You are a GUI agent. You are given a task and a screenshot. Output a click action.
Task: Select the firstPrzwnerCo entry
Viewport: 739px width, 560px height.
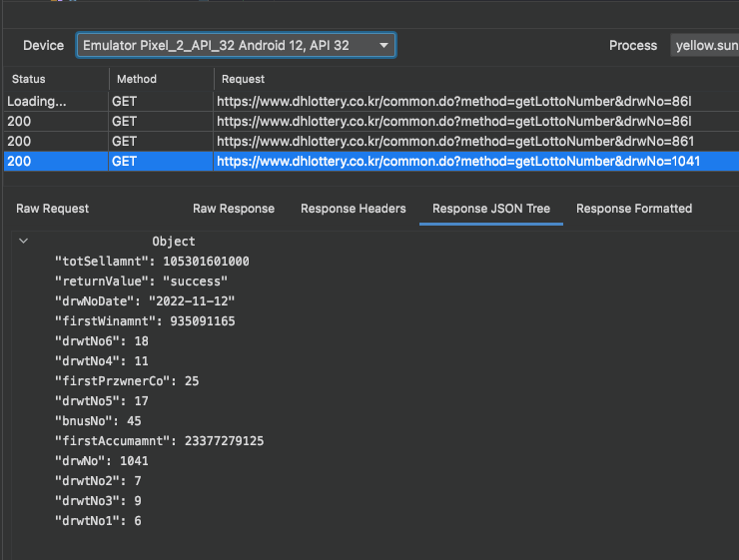[127, 381]
